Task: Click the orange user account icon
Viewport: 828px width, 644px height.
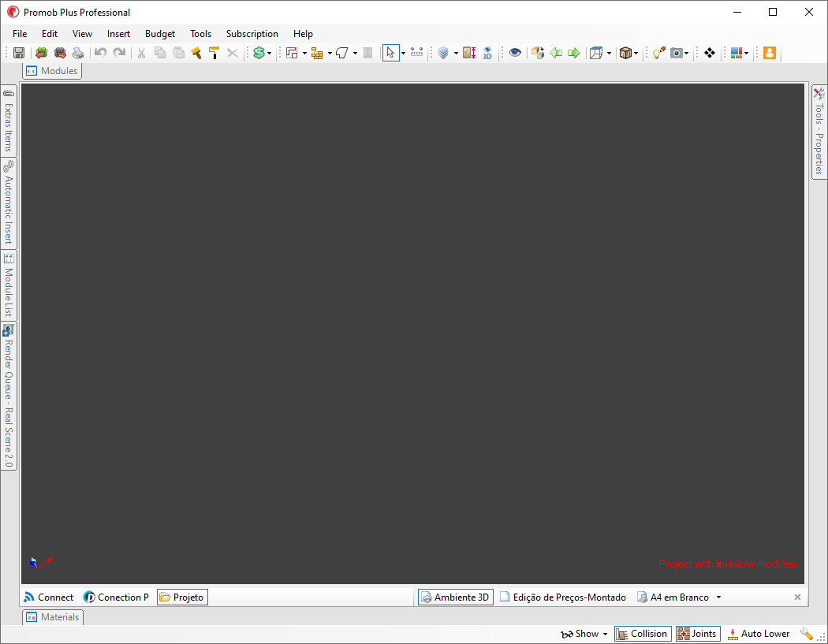Action: click(770, 53)
